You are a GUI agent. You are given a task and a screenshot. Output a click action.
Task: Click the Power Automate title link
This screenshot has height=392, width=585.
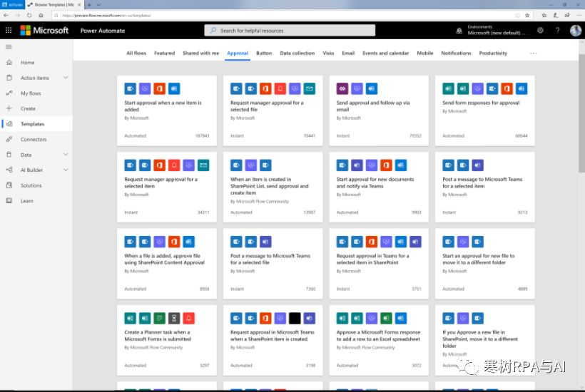(103, 31)
